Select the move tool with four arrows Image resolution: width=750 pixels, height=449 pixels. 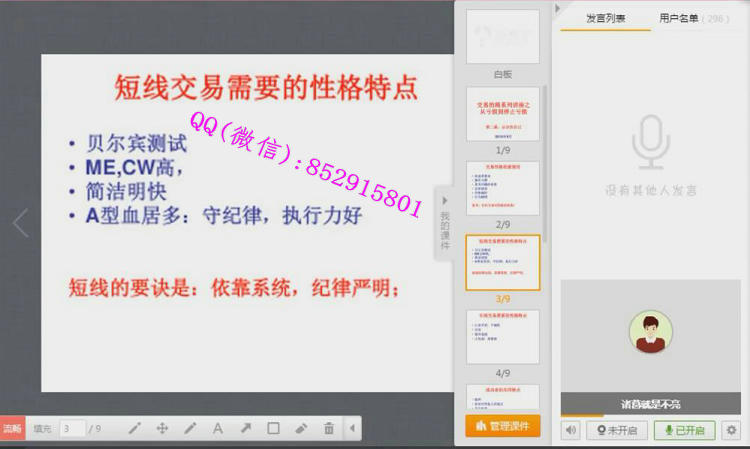pyautogui.click(x=162, y=428)
